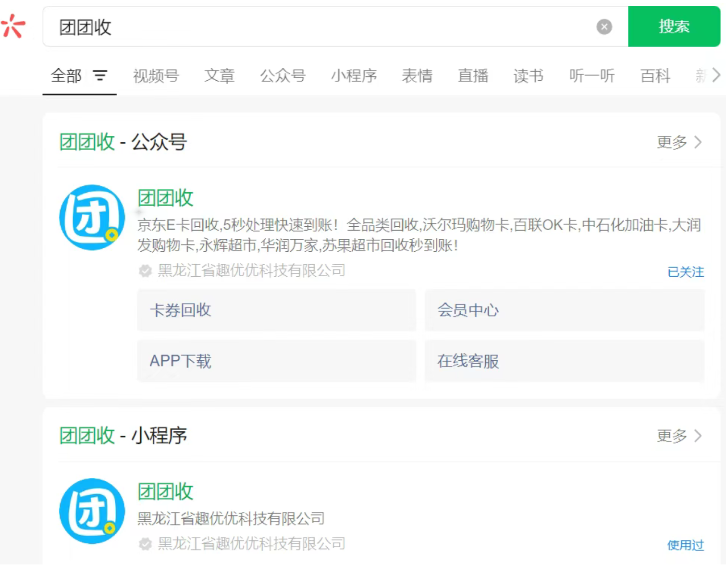Image resolution: width=726 pixels, height=588 pixels.
Task: Open the 团团收 mini program avatar
Action: [x=92, y=511]
